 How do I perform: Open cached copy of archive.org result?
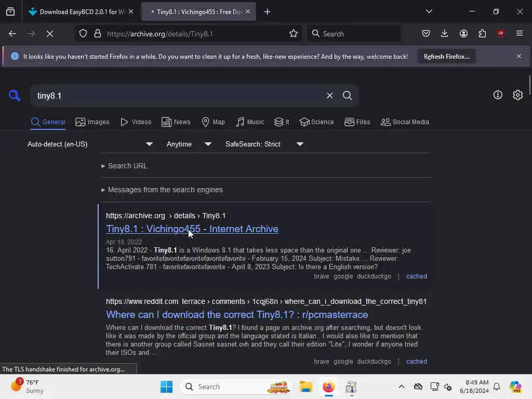pos(417,276)
